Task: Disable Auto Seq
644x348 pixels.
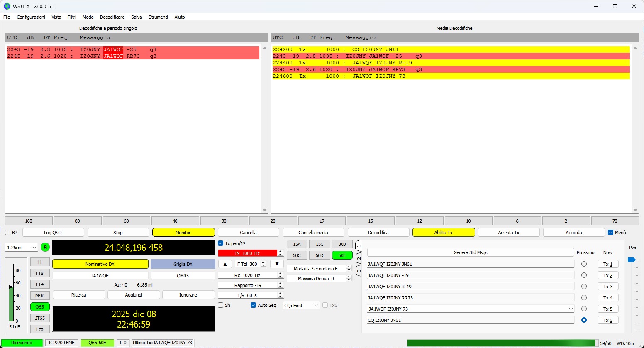Action: click(253, 305)
